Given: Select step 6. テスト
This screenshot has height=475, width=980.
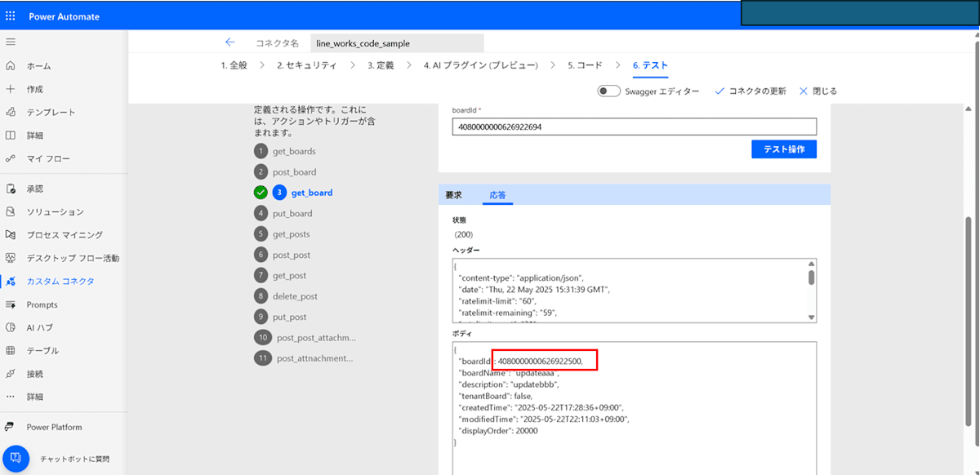Looking at the screenshot, I should point(651,65).
